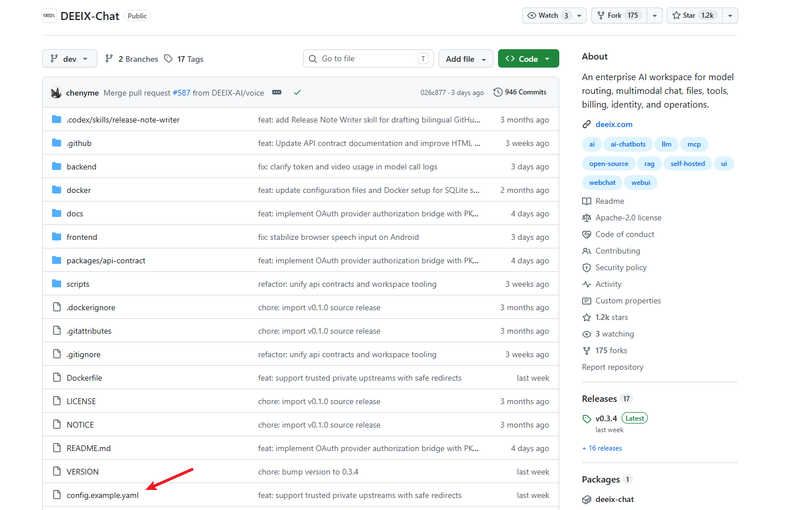Click the Dockerfile file icon
Viewport: 812px width, 510px height.
(57, 378)
